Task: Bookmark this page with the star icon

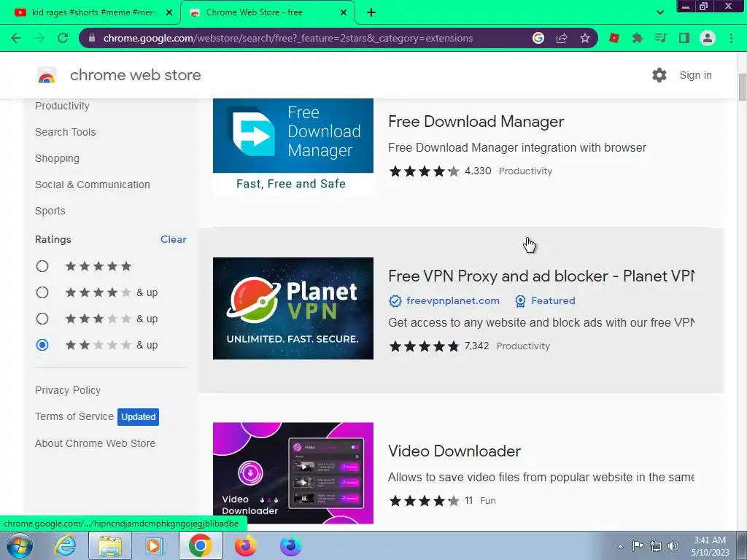Action: click(x=585, y=38)
